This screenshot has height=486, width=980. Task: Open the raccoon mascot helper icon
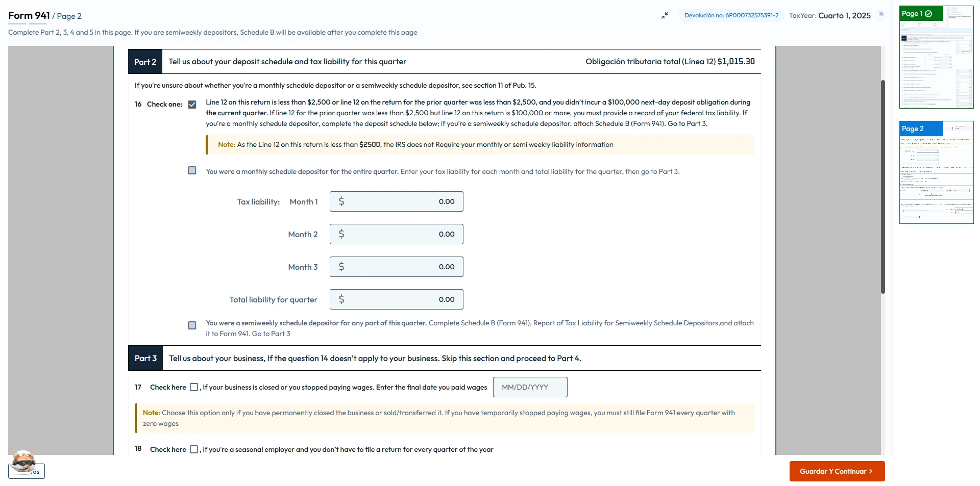pos(23,462)
